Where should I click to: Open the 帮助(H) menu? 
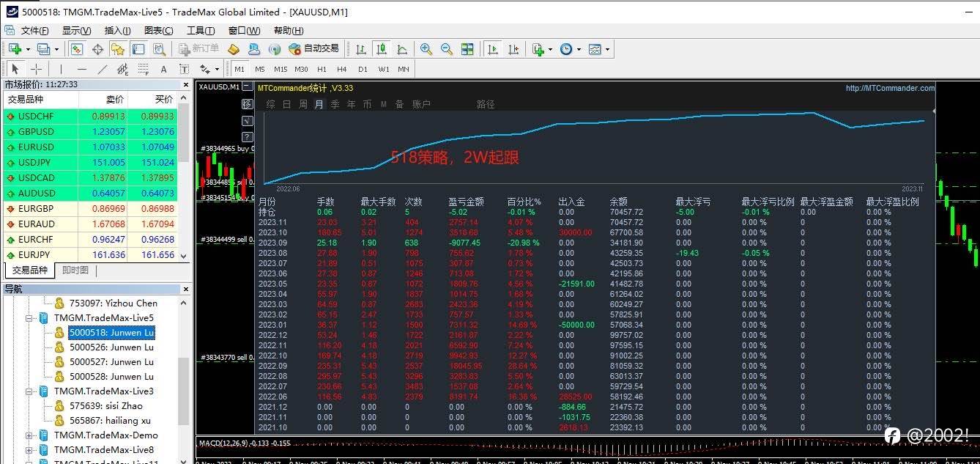pyautogui.click(x=289, y=30)
